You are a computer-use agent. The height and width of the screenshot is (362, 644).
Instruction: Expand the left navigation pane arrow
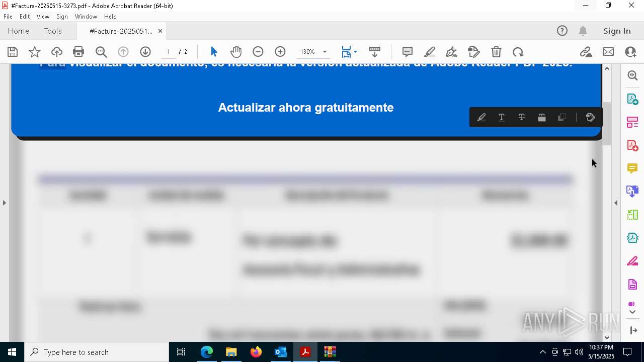(x=4, y=203)
